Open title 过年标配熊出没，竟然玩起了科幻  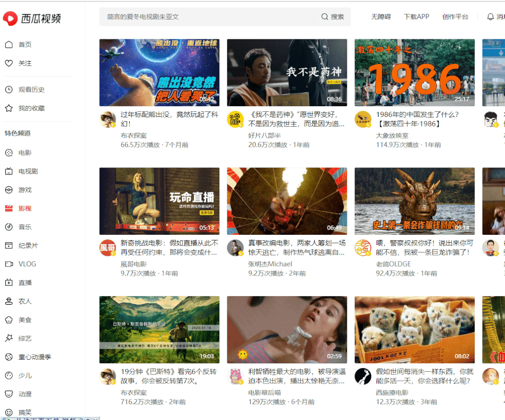[169, 119]
